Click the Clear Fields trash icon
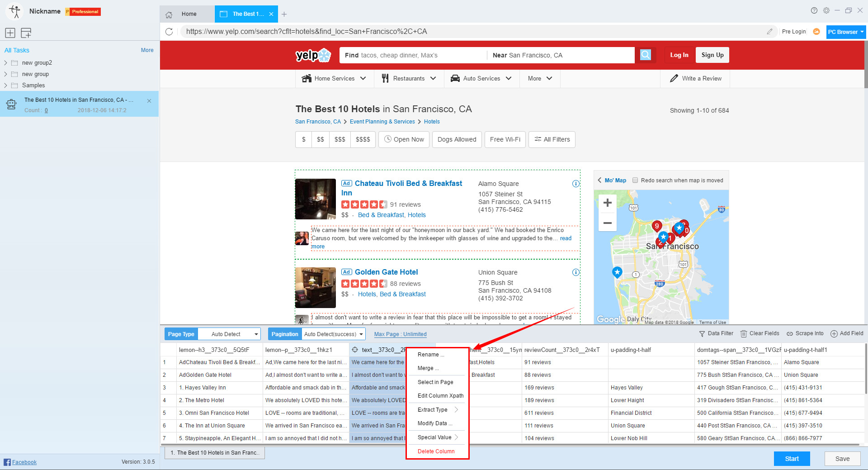The width and height of the screenshot is (868, 470). pyautogui.click(x=744, y=334)
